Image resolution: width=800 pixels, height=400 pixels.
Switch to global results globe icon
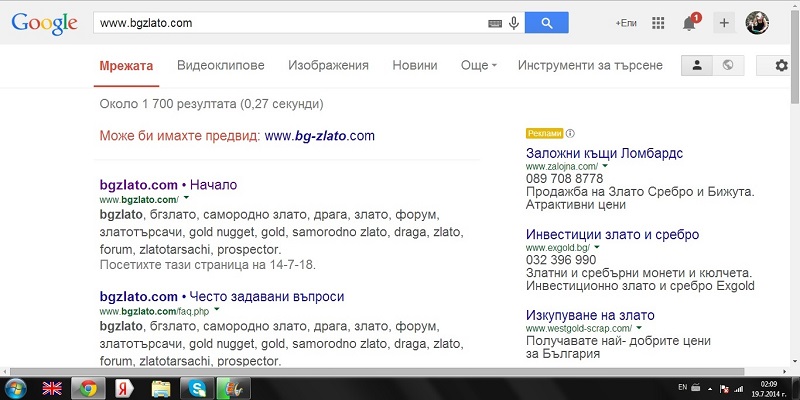pyautogui.click(x=728, y=65)
